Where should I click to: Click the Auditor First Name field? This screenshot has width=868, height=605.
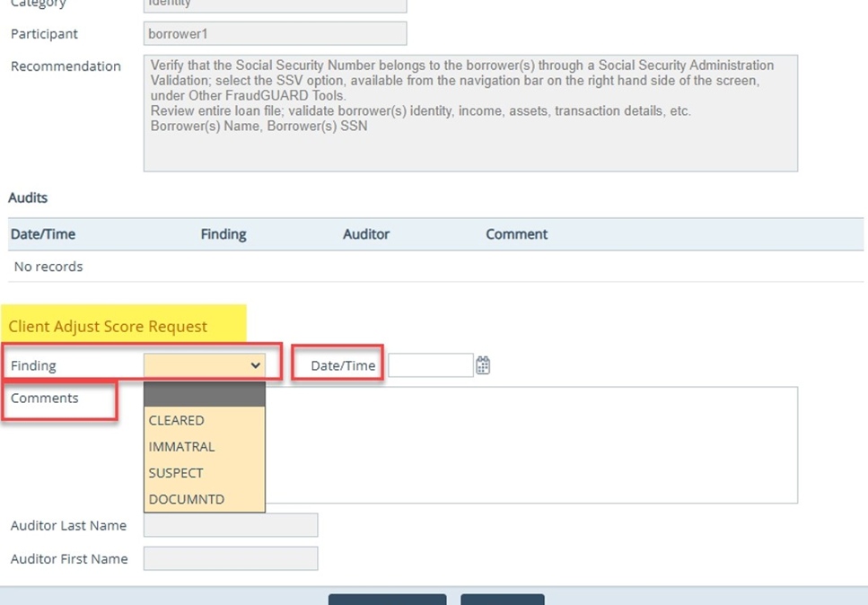[231, 558]
